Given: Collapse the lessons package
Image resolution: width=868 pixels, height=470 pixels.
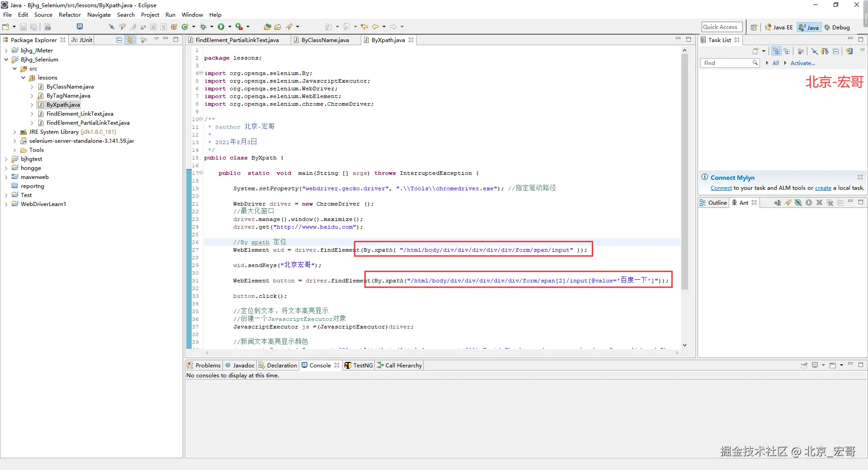Looking at the screenshot, I should [x=24, y=78].
